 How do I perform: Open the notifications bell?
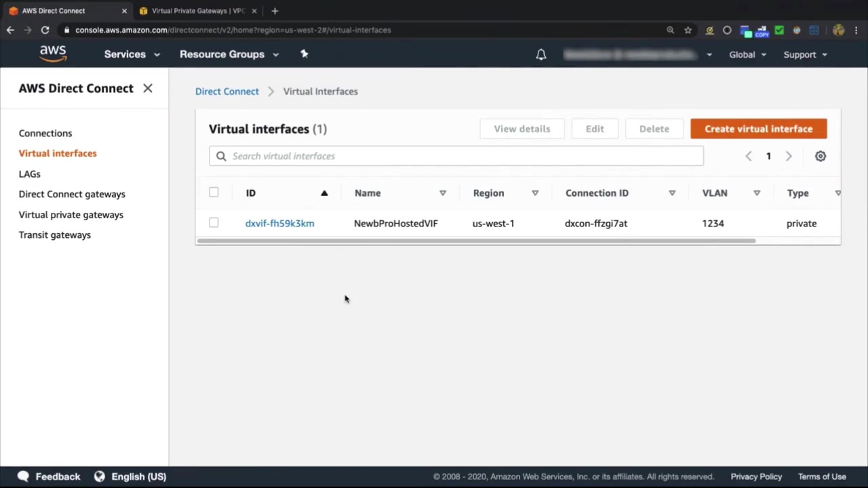pyautogui.click(x=541, y=55)
